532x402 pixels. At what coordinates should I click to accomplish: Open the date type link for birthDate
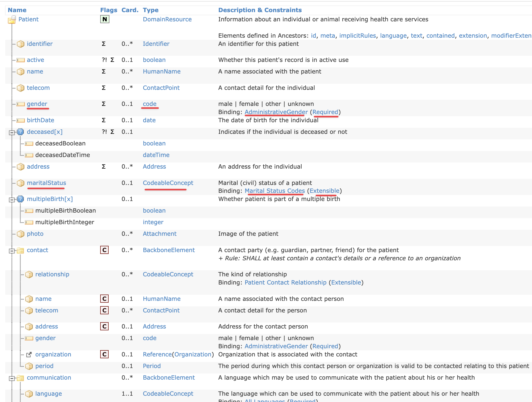tap(149, 120)
